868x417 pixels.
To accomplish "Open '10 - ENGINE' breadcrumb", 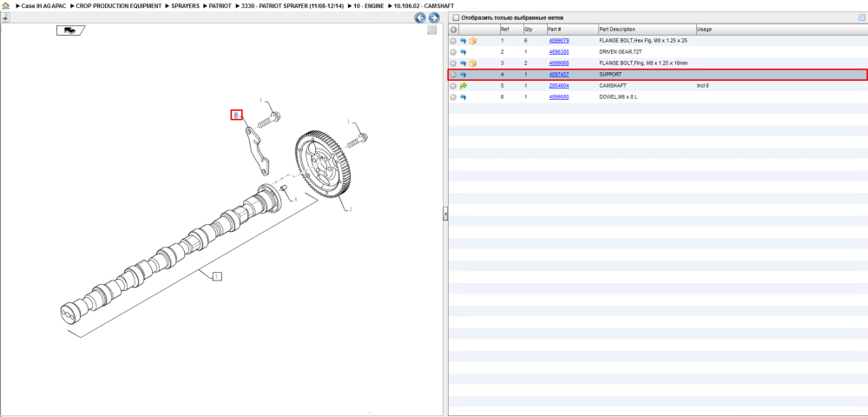I will pyautogui.click(x=368, y=5).
